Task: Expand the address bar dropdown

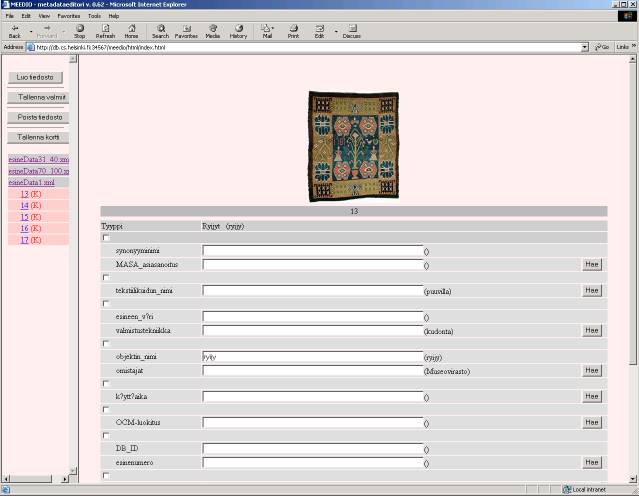Action: tap(584, 47)
